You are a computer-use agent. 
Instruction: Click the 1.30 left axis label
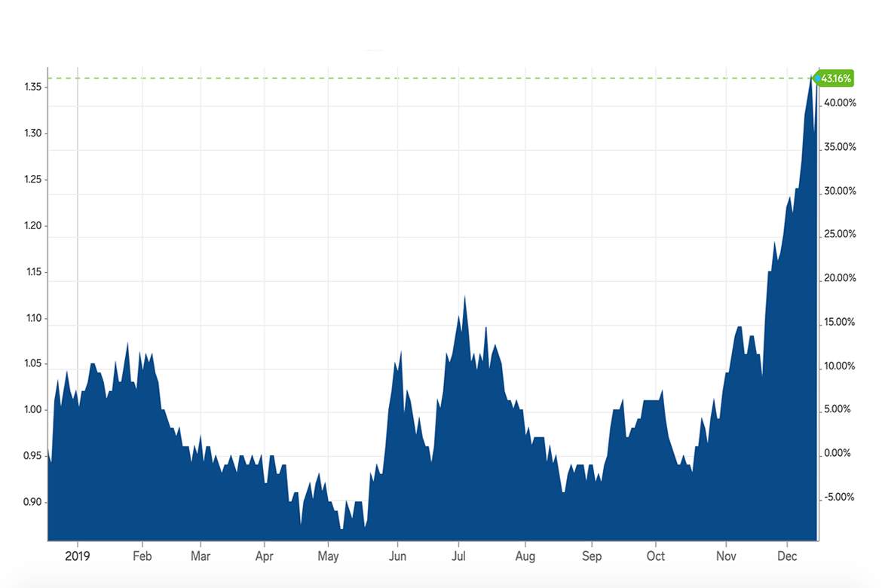pos(32,133)
